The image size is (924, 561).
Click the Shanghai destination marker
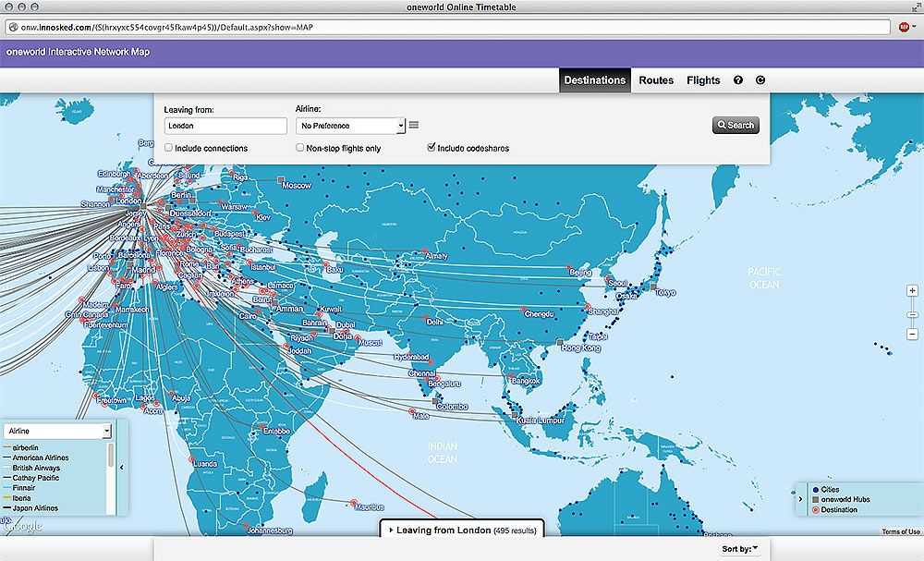[x=588, y=307]
